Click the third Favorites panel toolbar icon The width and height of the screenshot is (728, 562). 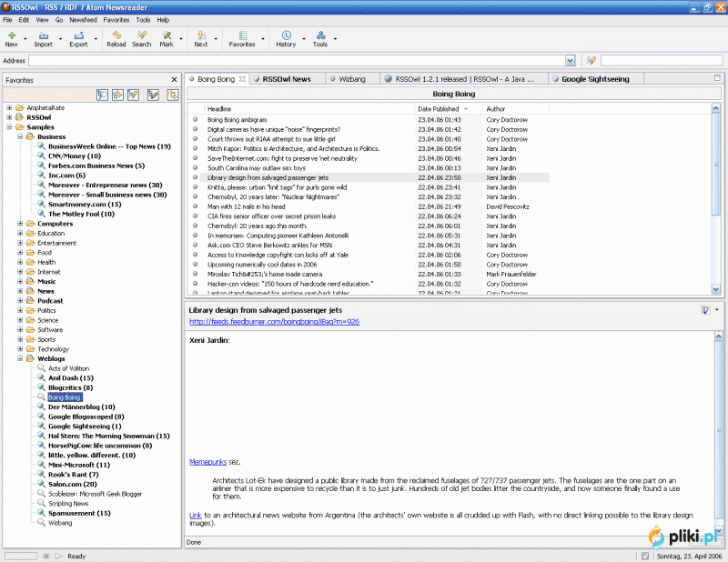(134, 95)
